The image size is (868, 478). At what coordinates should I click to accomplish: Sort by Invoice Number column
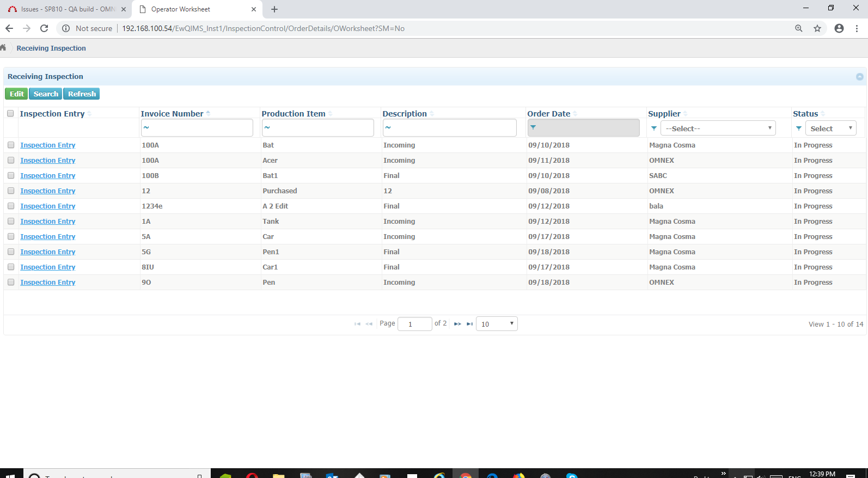[x=175, y=114]
